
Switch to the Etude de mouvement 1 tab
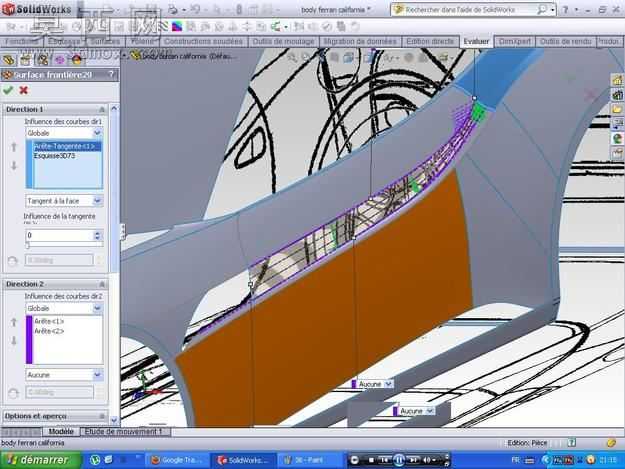pos(123,432)
